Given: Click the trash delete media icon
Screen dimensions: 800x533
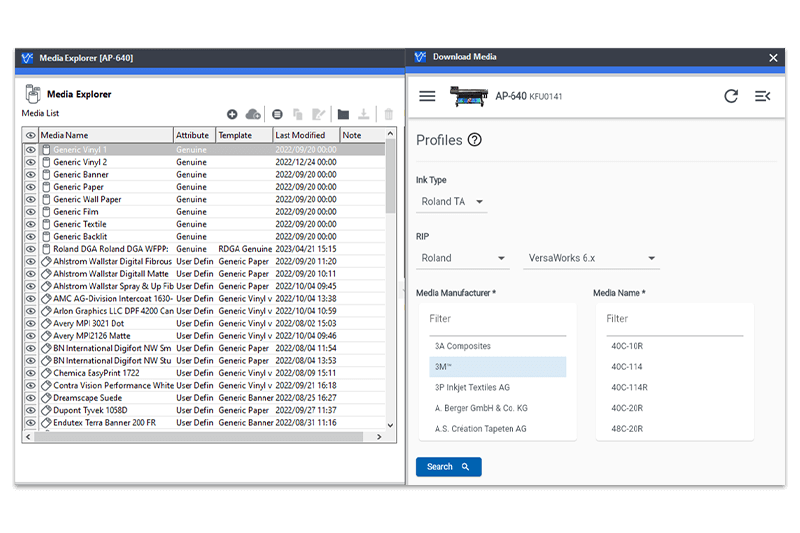Looking at the screenshot, I should click(389, 115).
